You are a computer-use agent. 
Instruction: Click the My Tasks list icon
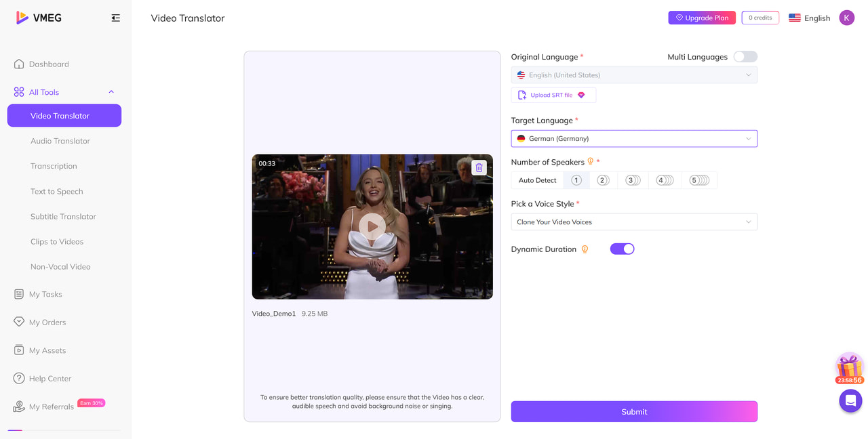click(x=19, y=294)
